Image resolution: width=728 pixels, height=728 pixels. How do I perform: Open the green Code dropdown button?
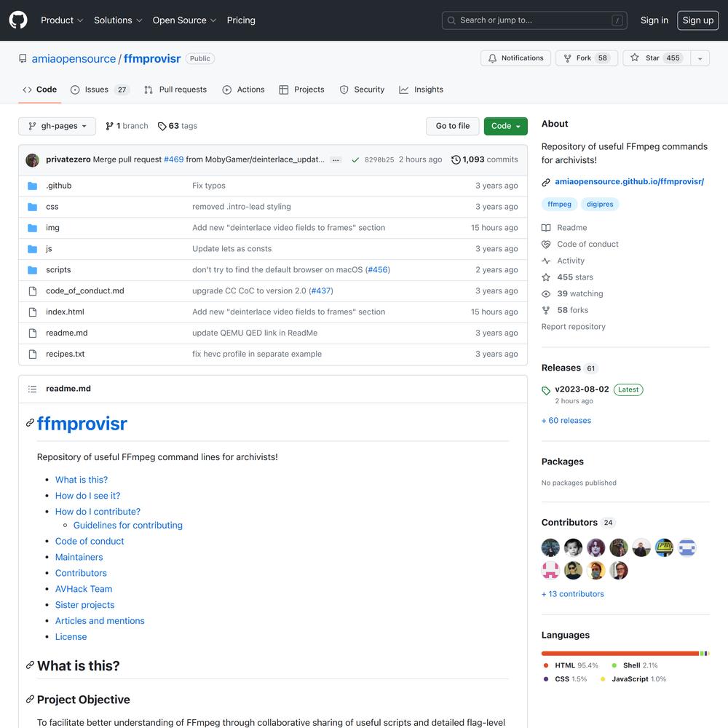click(x=506, y=126)
